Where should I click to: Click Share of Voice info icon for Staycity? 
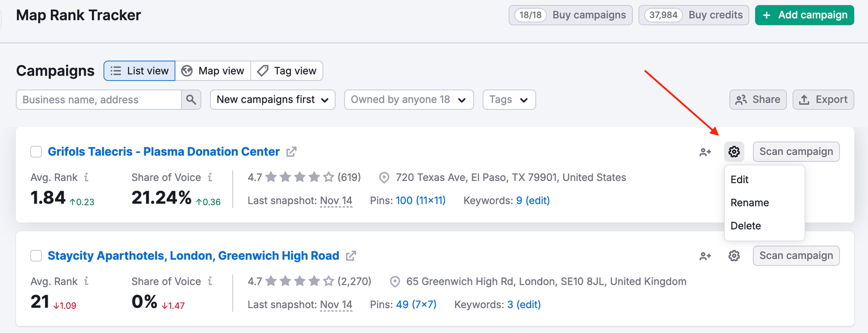(x=211, y=281)
